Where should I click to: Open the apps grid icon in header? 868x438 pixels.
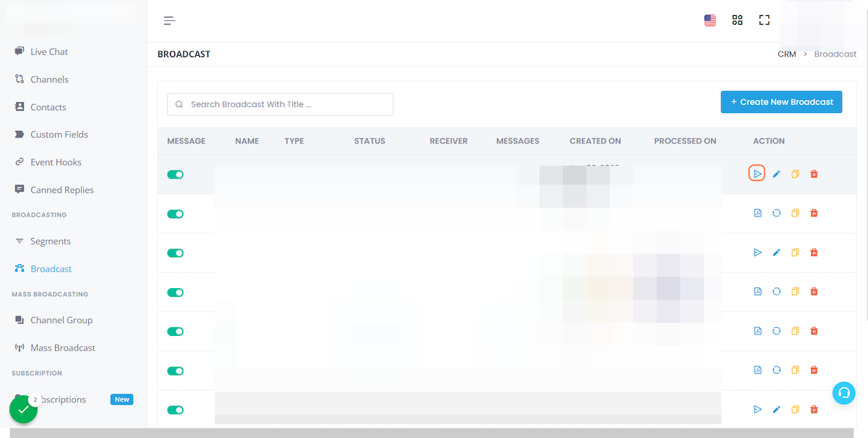point(737,20)
